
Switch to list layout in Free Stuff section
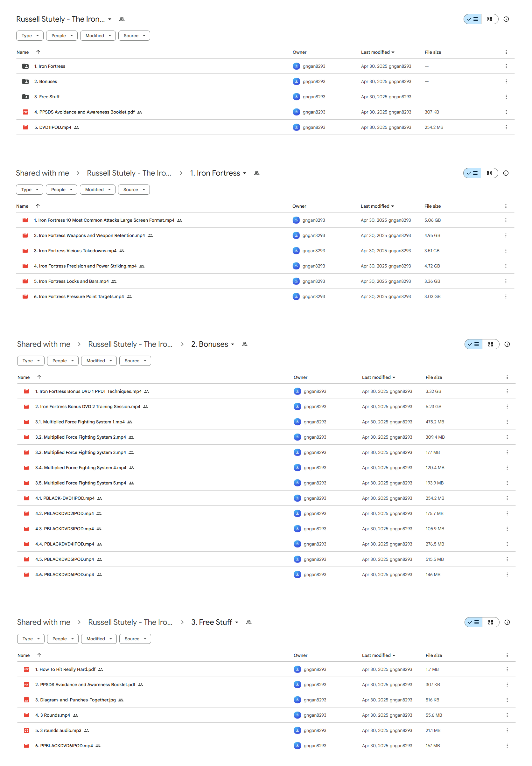click(x=474, y=623)
